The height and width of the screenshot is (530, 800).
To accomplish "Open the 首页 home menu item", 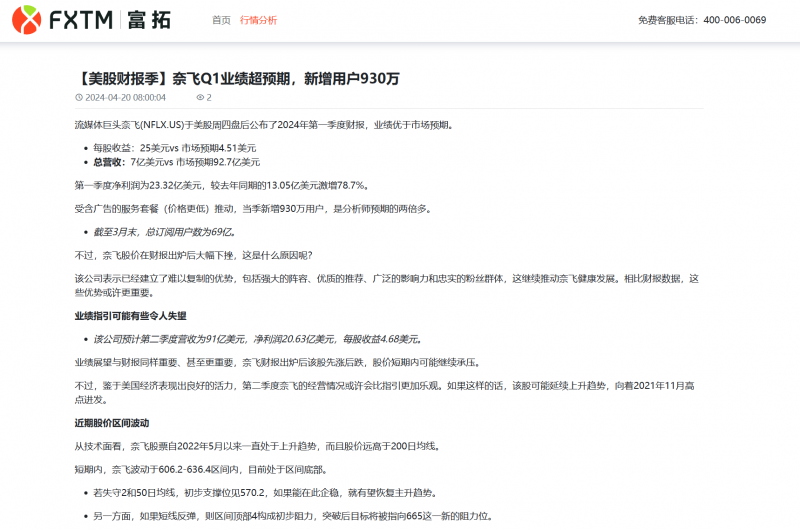I will [x=221, y=20].
